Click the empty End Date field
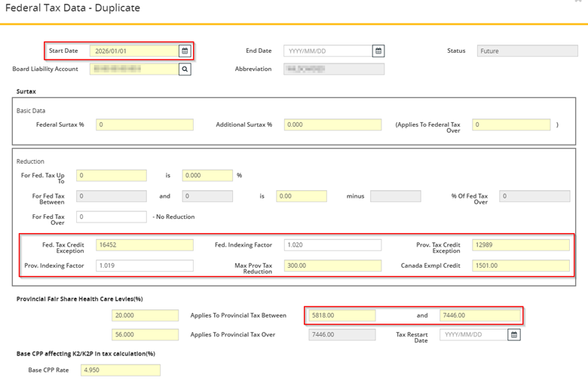 pyautogui.click(x=328, y=51)
